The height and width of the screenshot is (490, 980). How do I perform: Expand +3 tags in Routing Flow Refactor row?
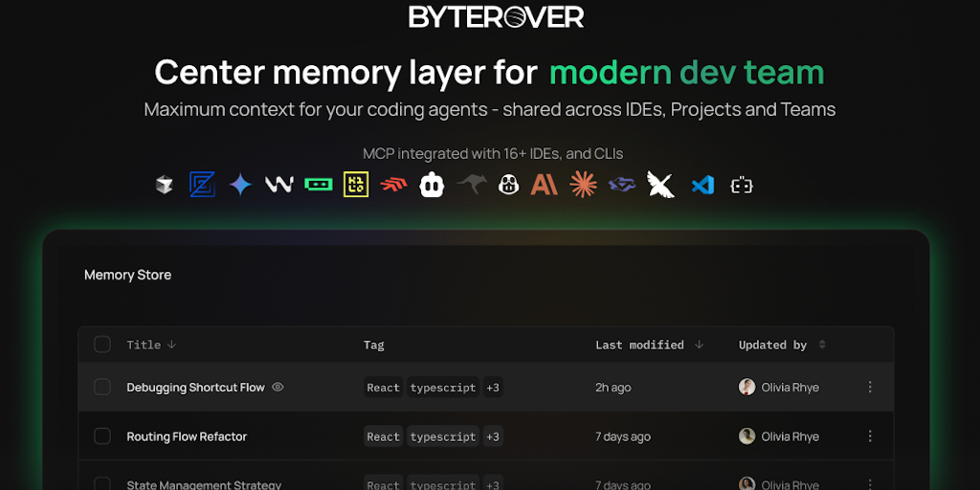pos(493,436)
